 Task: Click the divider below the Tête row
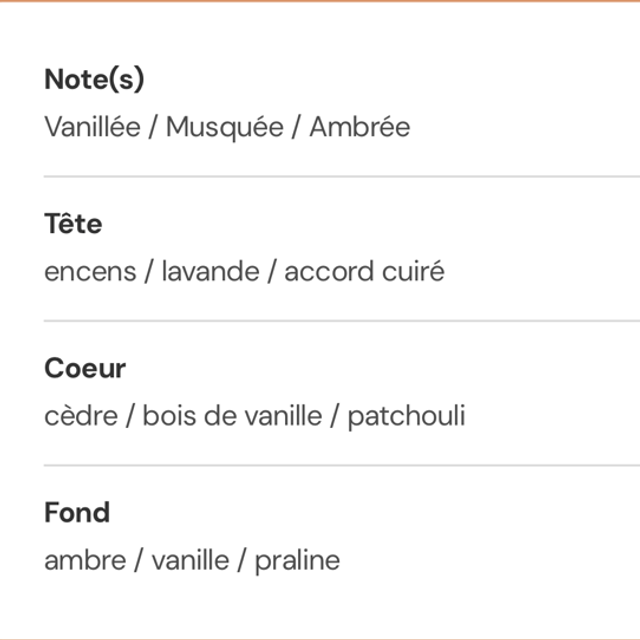pos(340,321)
